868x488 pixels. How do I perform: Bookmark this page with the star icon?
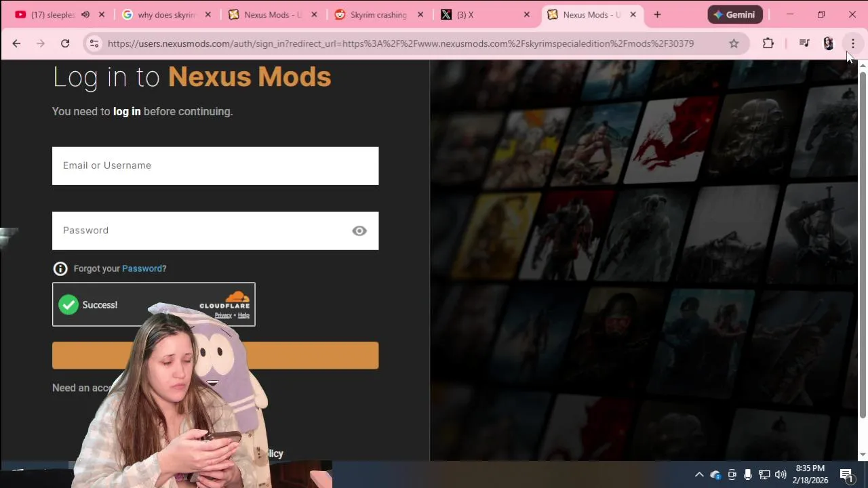tap(734, 43)
